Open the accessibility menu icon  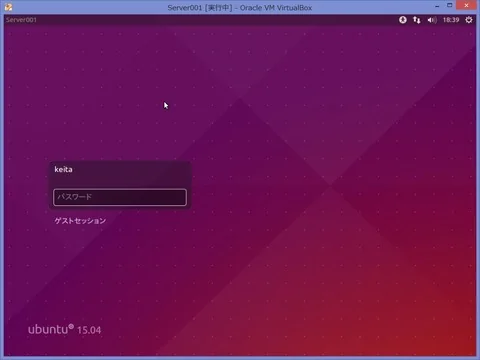coord(403,20)
